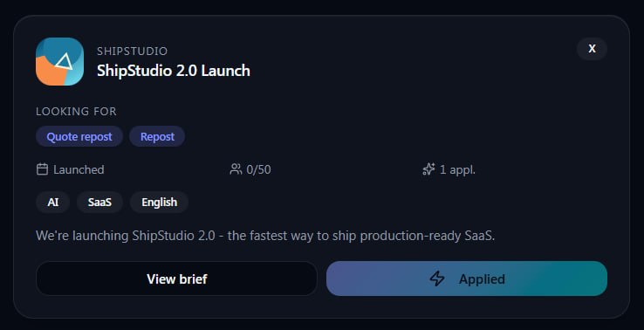
Task: Click the ShipStudio app logo
Action: 59,62
